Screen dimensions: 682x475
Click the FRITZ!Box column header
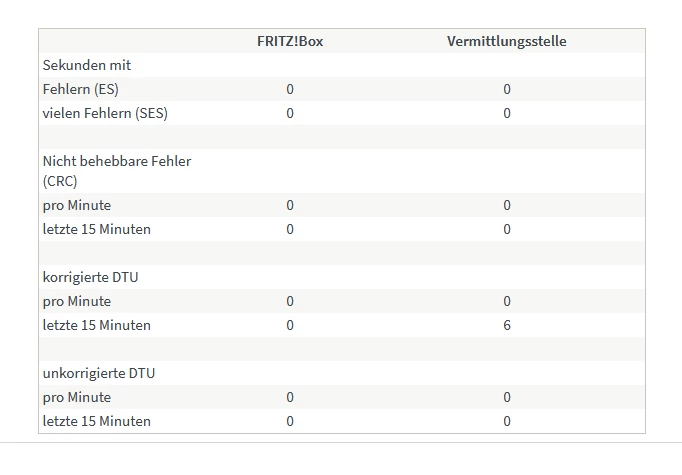(290, 41)
